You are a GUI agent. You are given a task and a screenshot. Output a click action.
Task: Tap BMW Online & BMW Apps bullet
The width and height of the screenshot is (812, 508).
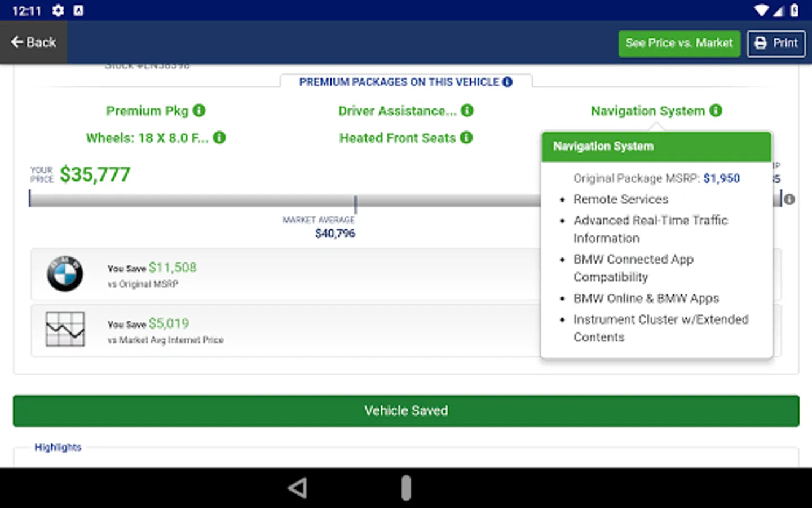[x=646, y=299]
